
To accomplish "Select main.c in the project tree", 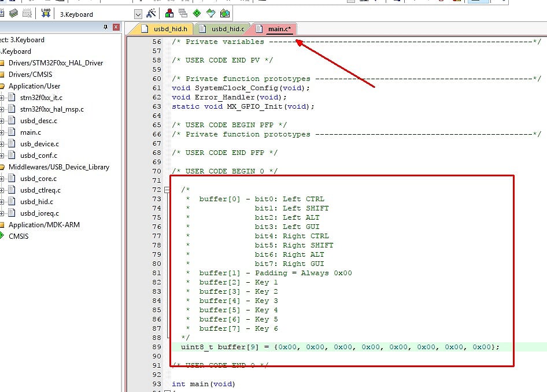I will [30, 132].
